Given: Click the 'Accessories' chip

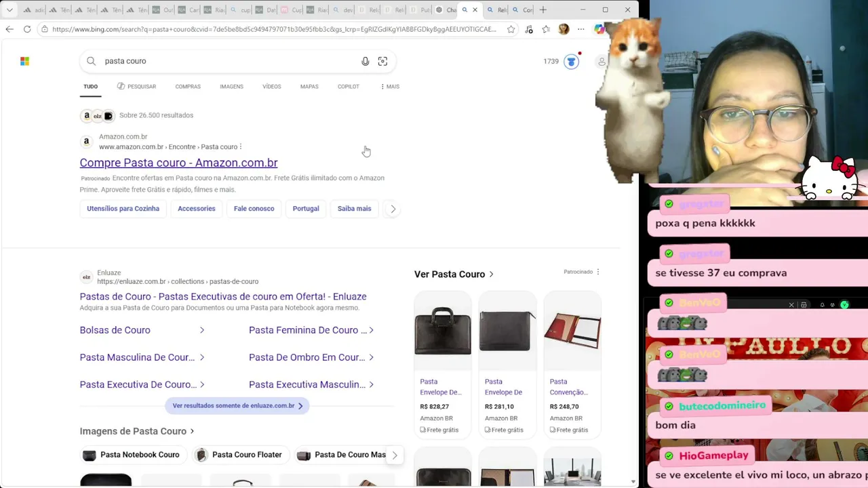Looking at the screenshot, I should coord(197,209).
